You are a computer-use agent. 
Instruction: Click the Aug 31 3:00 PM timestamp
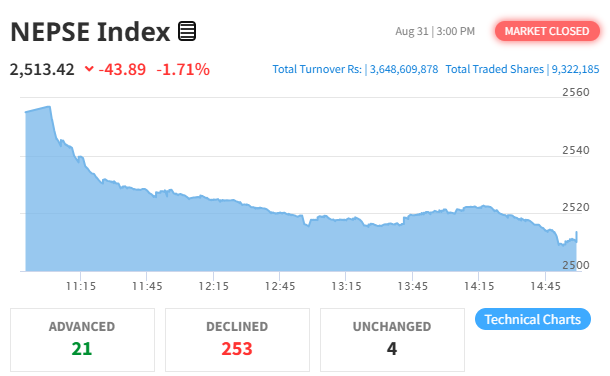pos(435,31)
